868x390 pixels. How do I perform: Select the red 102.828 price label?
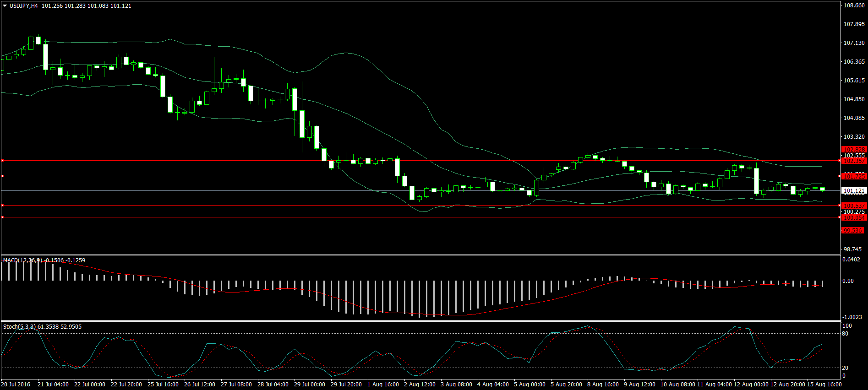854,150
